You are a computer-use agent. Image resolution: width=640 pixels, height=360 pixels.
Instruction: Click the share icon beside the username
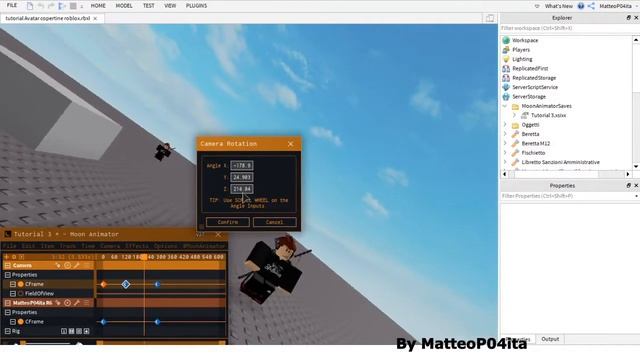click(x=591, y=6)
